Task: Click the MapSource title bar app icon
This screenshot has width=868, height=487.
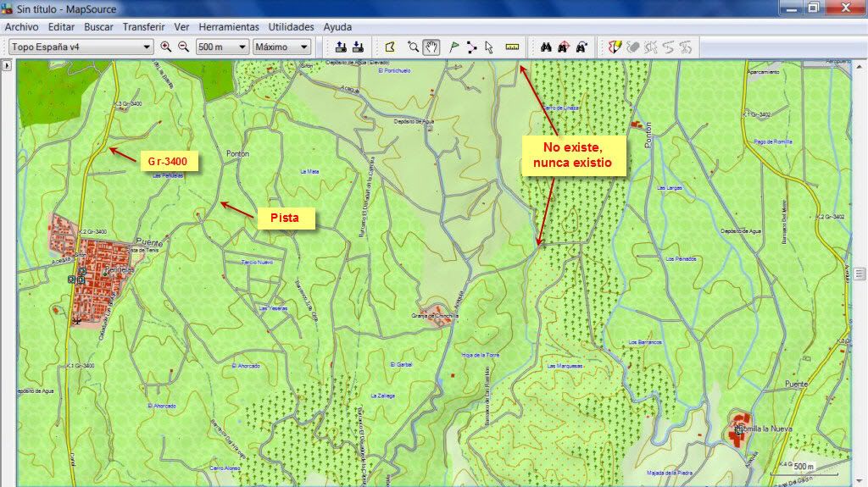Action: coord(7,8)
